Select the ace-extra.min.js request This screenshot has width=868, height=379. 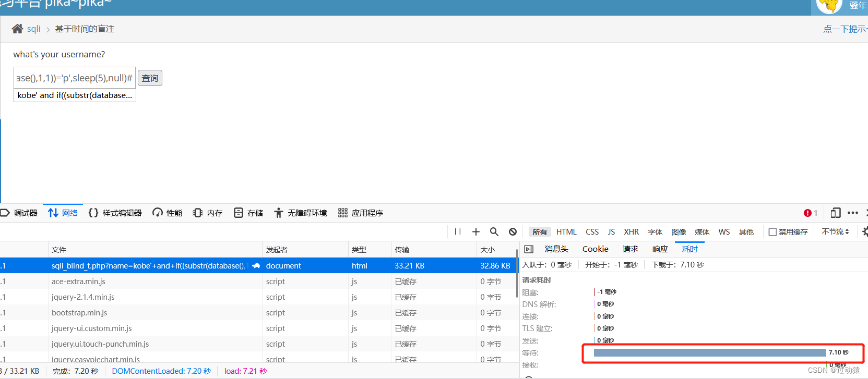point(258,282)
